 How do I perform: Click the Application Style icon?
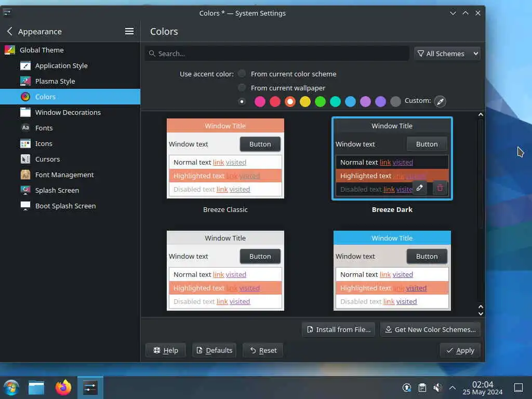click(25, 65)
